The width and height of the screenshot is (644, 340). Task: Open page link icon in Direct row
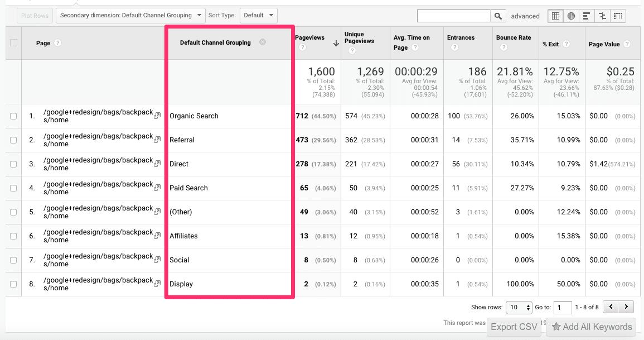(157, 164)
